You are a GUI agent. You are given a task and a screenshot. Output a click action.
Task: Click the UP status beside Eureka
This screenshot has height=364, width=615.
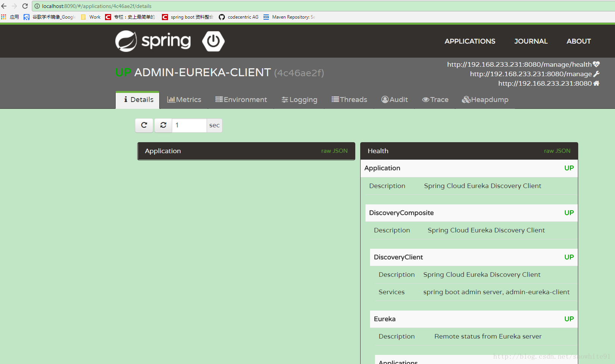click(569, 319)
